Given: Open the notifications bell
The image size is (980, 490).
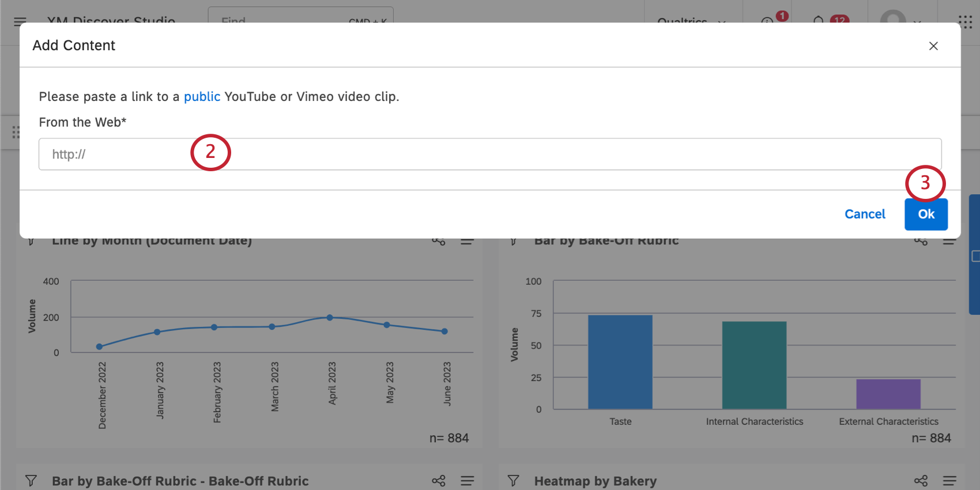Looking at the screenshot, I should pyautogui.click(x=818, y=21).
